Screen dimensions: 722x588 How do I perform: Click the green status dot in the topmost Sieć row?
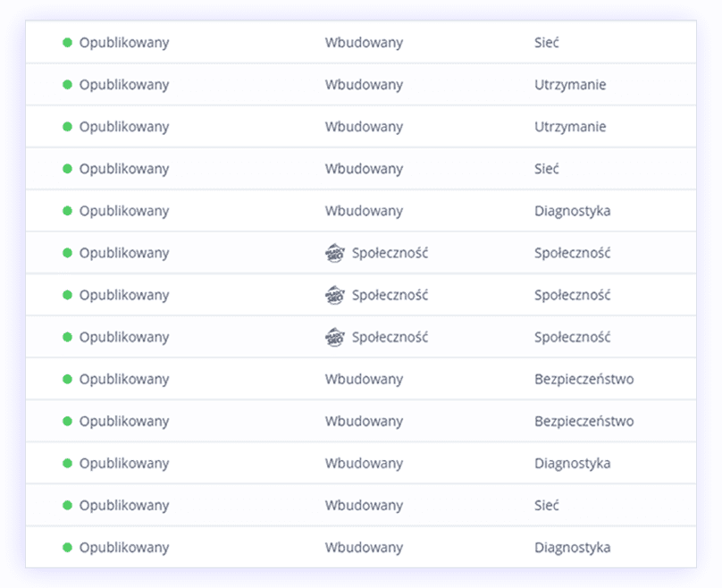(67, 42)
